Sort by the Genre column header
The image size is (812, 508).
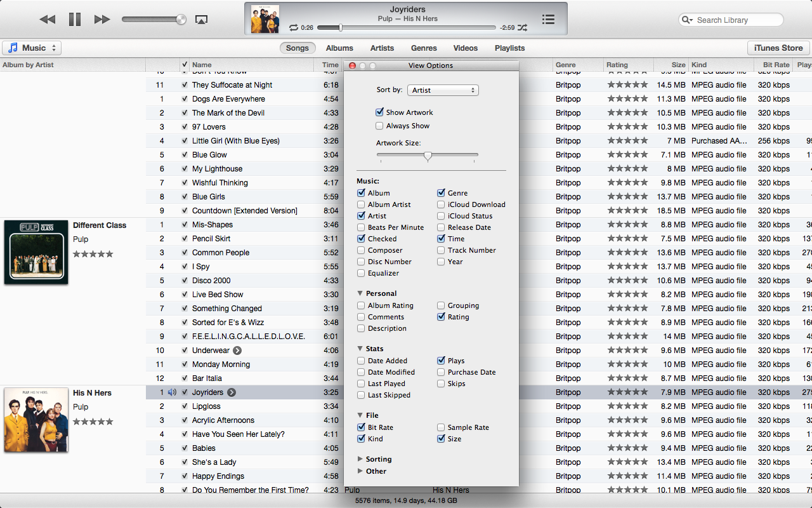click(578, 65)
